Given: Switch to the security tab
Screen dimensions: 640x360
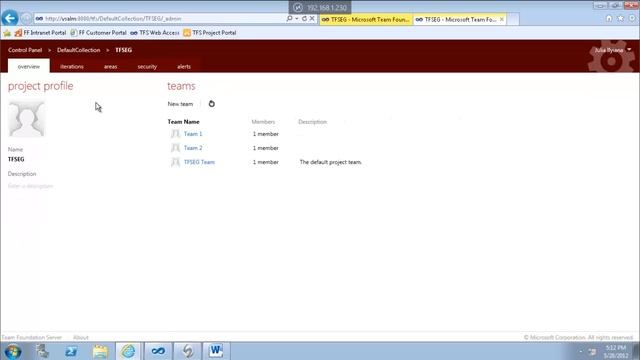Looking at the screenshot, I should [147, 66].
